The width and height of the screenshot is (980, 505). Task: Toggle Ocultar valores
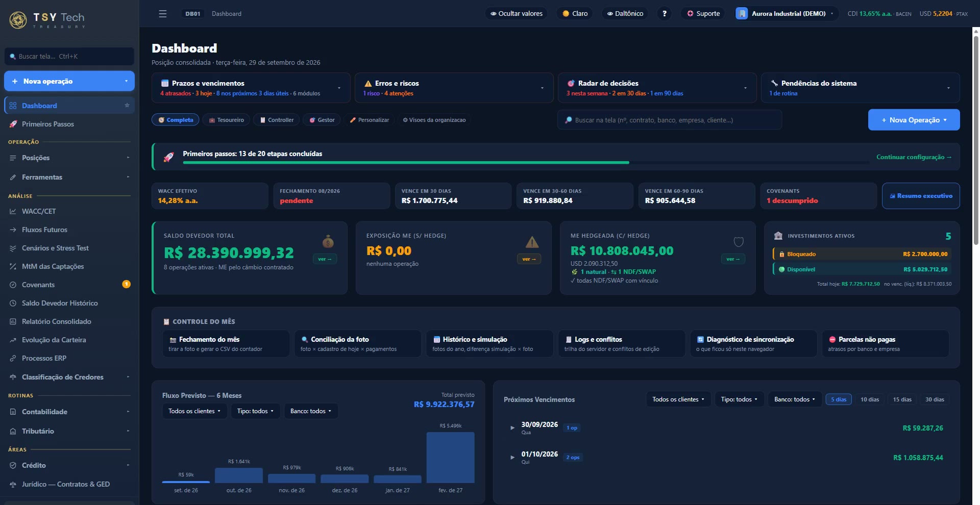pyautogui.click(x=516, y=14)
